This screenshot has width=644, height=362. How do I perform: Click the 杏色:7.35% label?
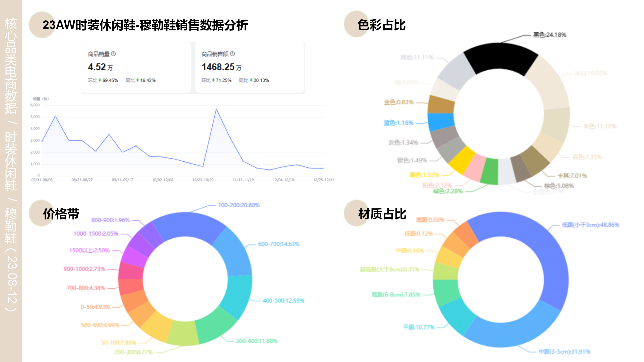[587, 157]
